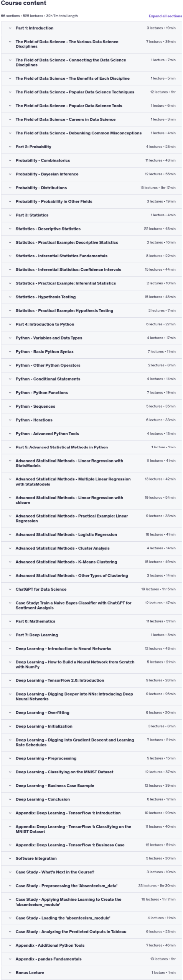Click chevron beside Part 5: Advanced Statistical Methods

coord(10,448)
